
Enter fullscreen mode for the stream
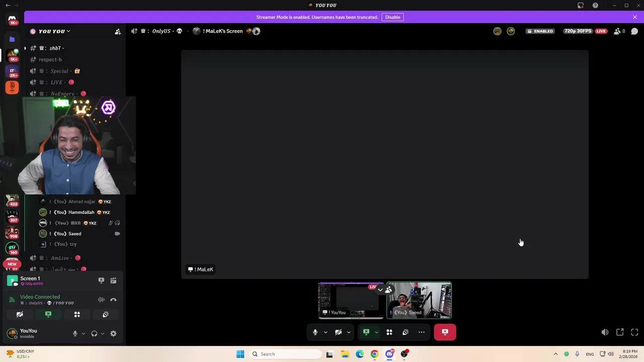[634, 332]
